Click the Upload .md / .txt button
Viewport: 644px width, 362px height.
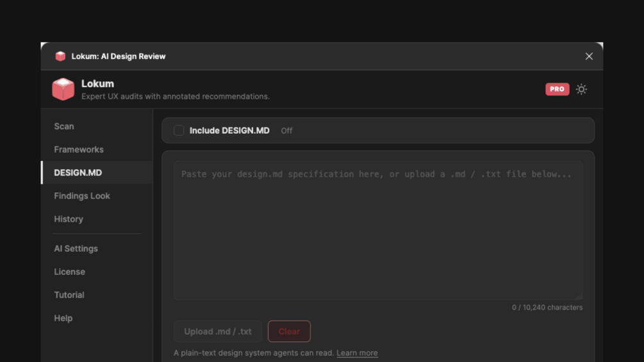[x=218, y=331]
